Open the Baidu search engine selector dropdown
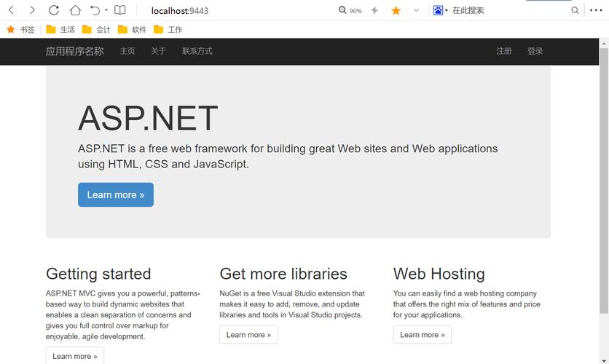609x364 pixels. tap(441, 10)
